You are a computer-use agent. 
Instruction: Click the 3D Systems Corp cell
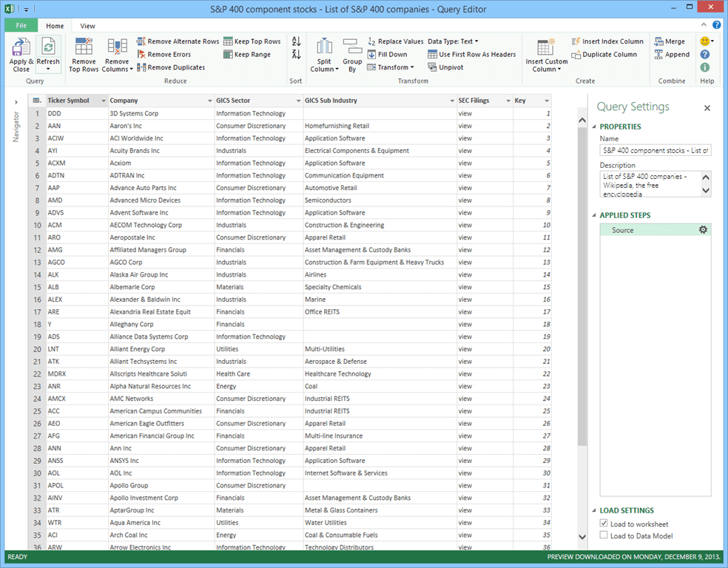(x=161, y=113)
